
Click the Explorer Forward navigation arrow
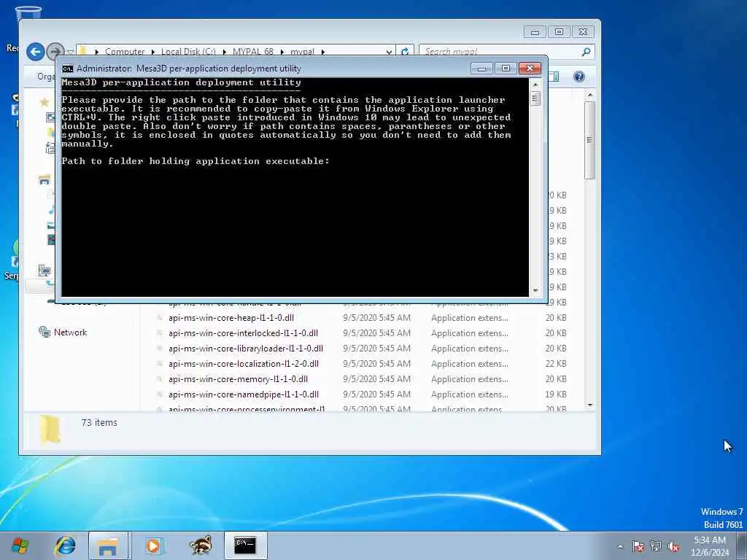(54, 51)
